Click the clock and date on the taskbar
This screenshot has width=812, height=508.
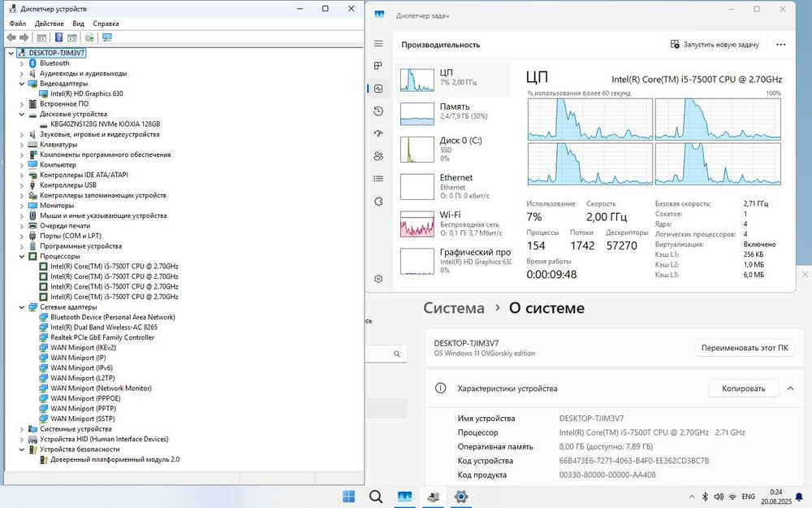(775, 497)
